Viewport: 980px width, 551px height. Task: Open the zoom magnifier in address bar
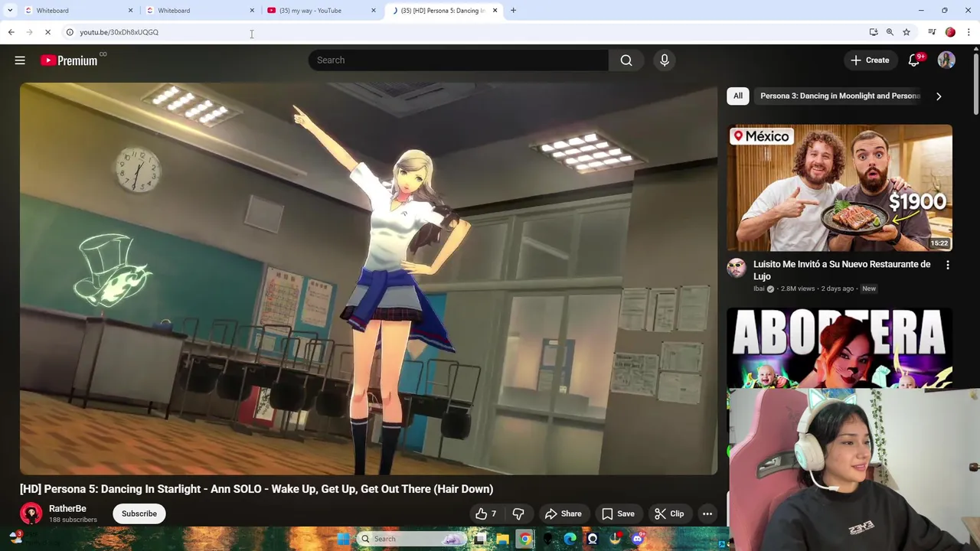point(890,32)
